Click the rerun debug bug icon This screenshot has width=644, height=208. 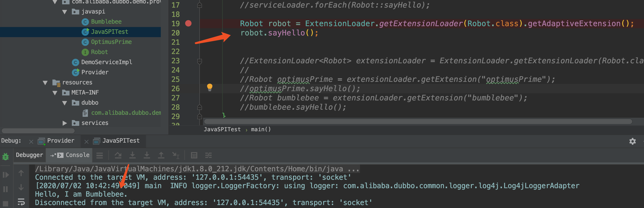[5, 157]
